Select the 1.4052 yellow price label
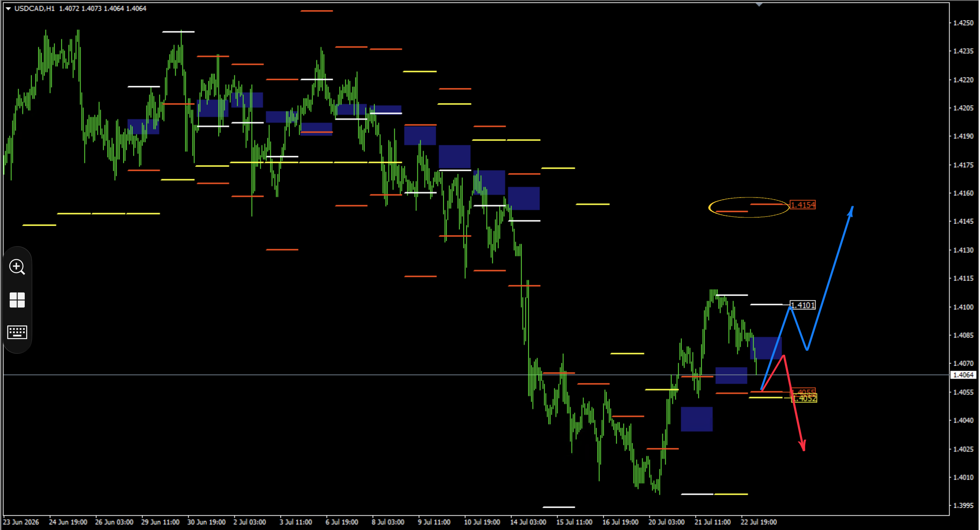 coord(804,398)
